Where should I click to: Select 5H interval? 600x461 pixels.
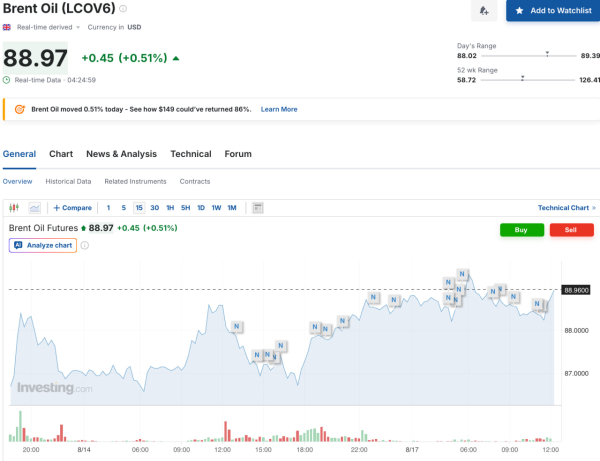(186, 208)
